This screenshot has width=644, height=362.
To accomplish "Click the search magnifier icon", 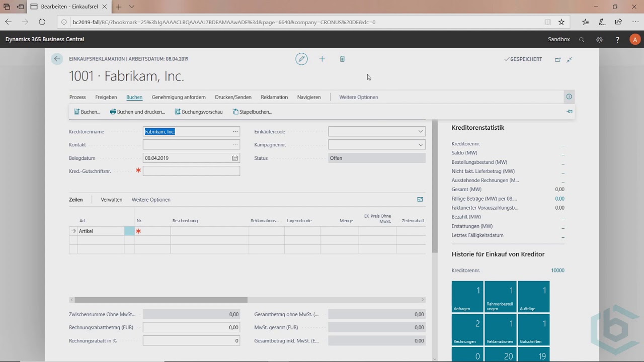I will coord(582,39).
